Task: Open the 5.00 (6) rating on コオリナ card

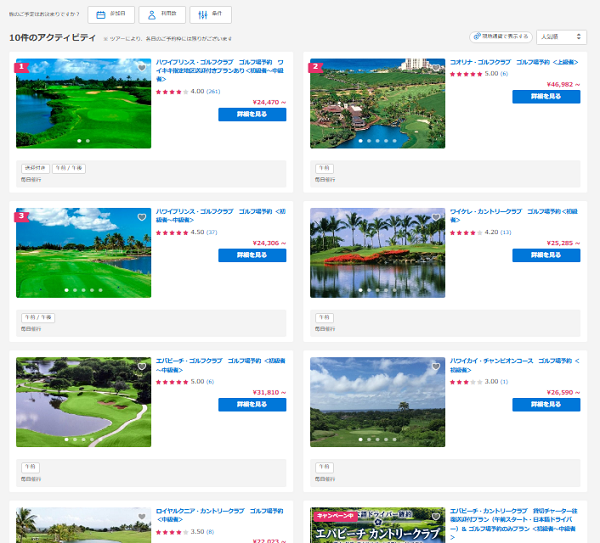Action: 479,73
